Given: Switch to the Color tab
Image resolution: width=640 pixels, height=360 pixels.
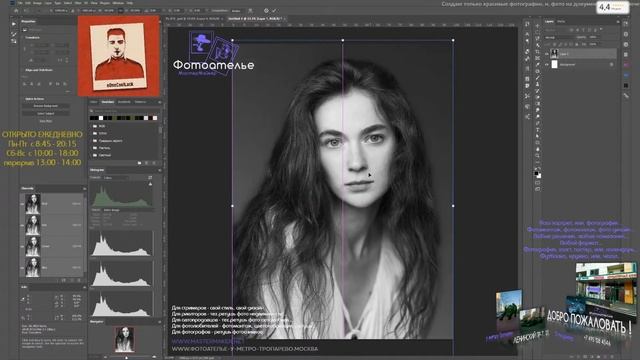Looking at the screenshot, I should pyautogui.click(x=94, y=102).
